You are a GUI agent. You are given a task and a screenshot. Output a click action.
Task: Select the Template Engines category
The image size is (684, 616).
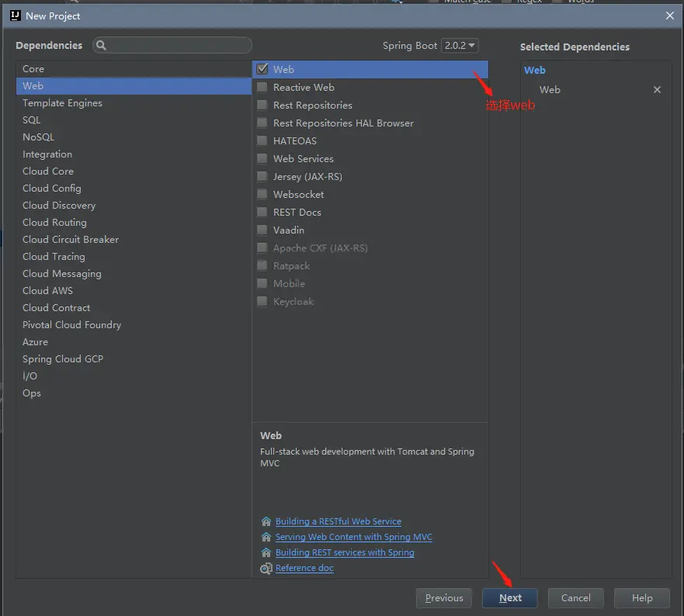(x=134, y=103)
